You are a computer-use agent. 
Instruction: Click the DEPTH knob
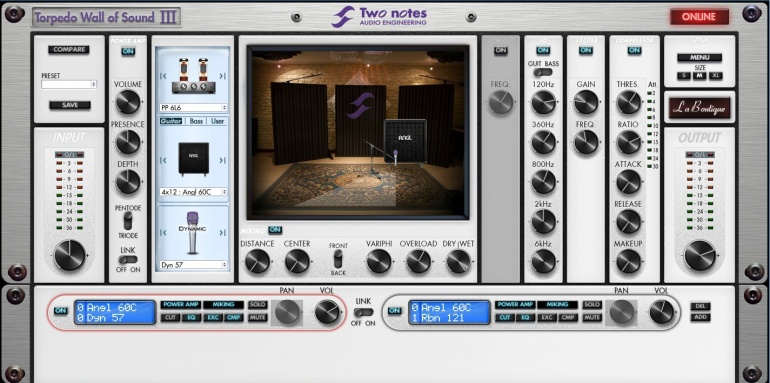tap(128, 182)
